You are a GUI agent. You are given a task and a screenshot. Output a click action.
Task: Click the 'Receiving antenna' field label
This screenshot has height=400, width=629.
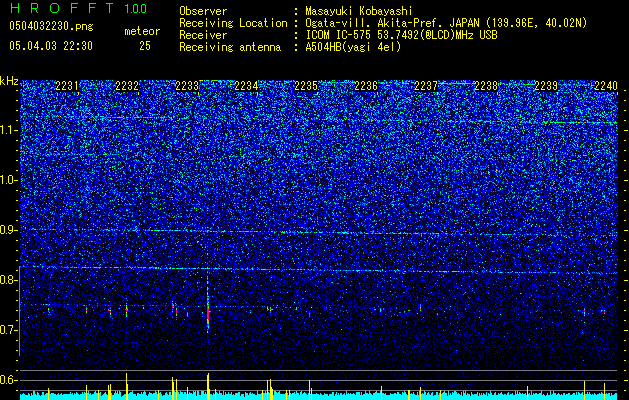[x=230, y=47]
